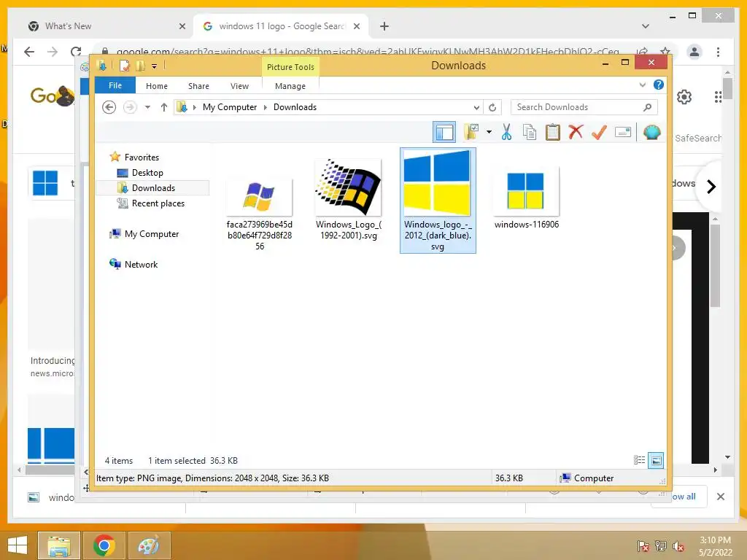Open Customize Quick Access Toolbar dropdown
This screenshot has height=560, width=747.
click(x=155, y=66)
